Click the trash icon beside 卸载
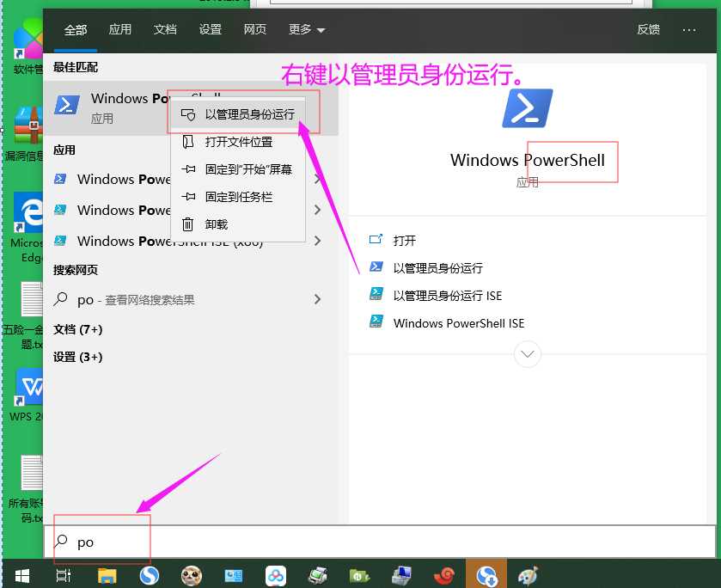Viewport: 721px width, 588px height. pos(187,224)
